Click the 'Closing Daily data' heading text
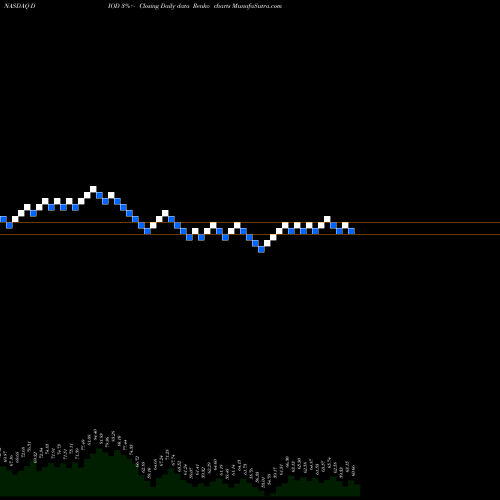 pos(164,6)
